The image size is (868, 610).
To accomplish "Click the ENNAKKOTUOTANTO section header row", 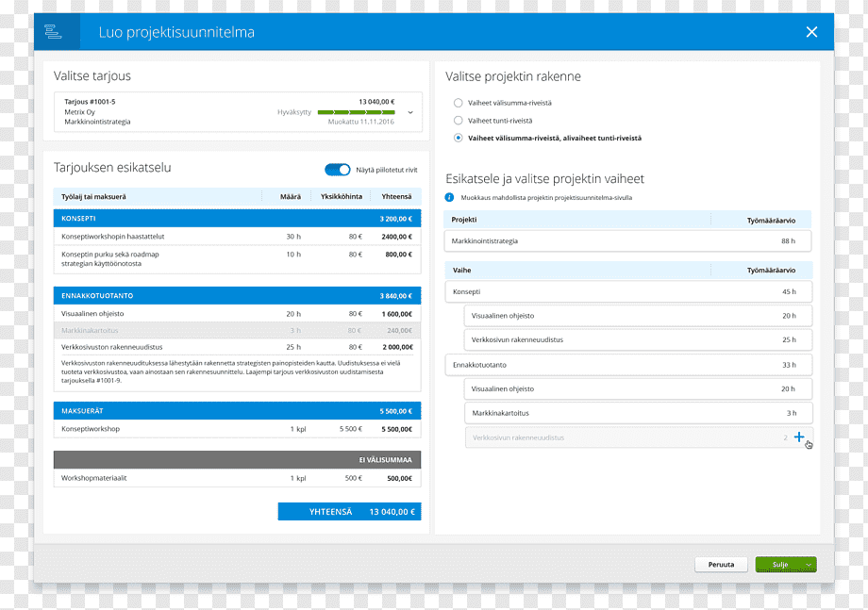I will pos(237,296).
